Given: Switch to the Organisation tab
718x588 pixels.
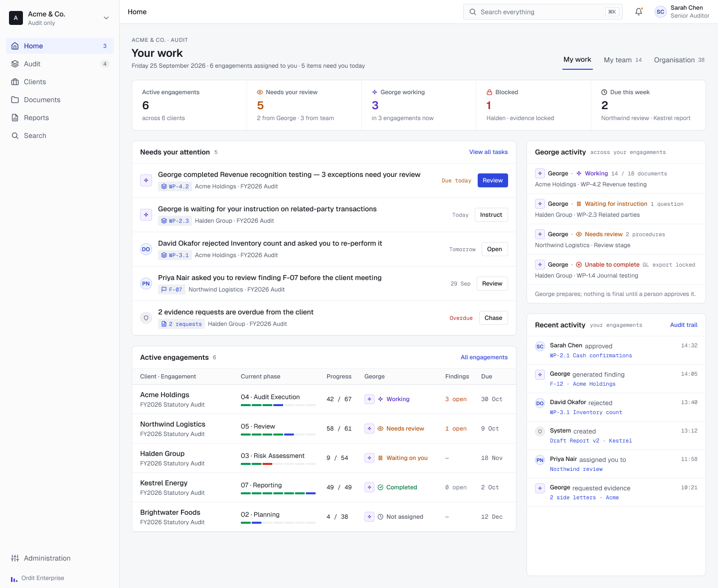Looking at the screenshot, I should pyautogui.click(x=679, y=60).
